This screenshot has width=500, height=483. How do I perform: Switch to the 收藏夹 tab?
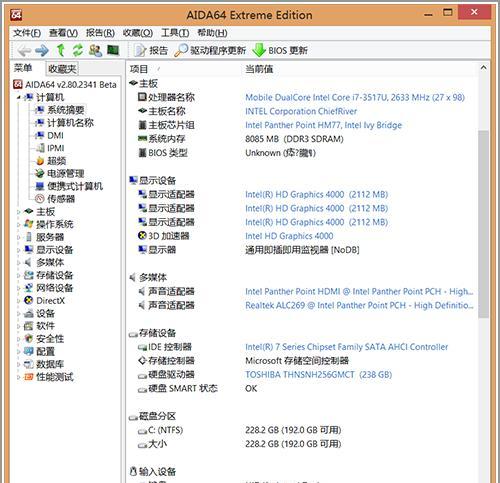coord(62,69)
